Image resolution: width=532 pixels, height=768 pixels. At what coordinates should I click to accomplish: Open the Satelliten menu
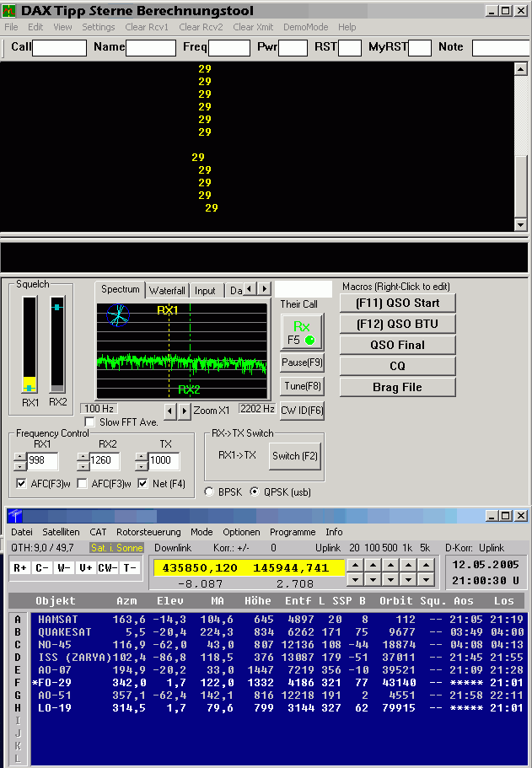(61, 532)
